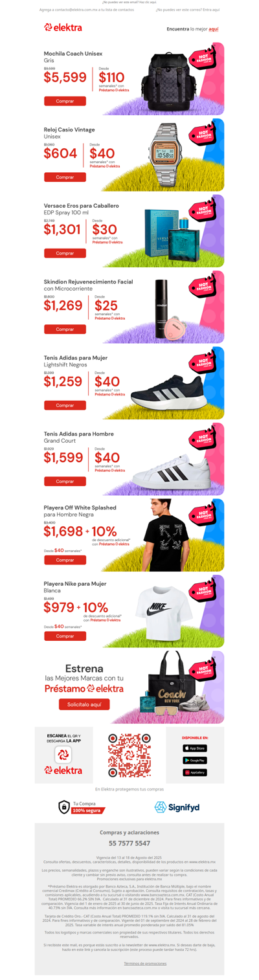The width and height of the screenshot is (259, 980).
Task: Open the Términos de promociones link
Action: click(145, 963)
